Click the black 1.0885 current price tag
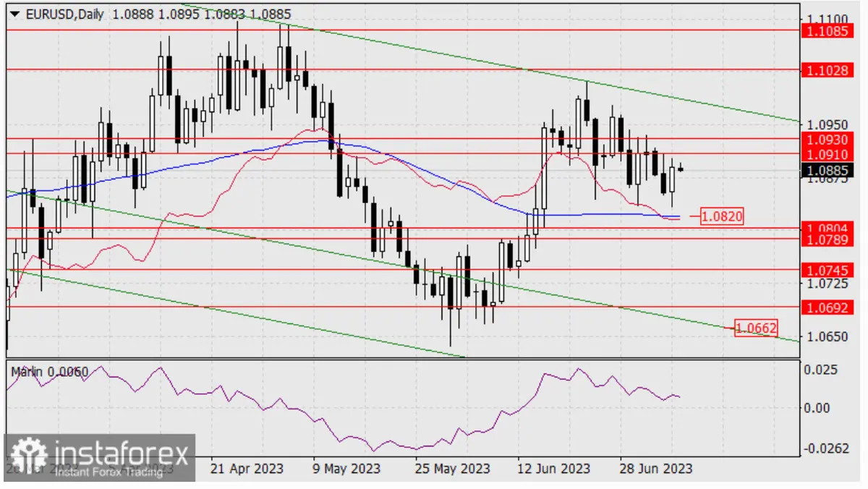868x489 pixels. pos(826,171)
